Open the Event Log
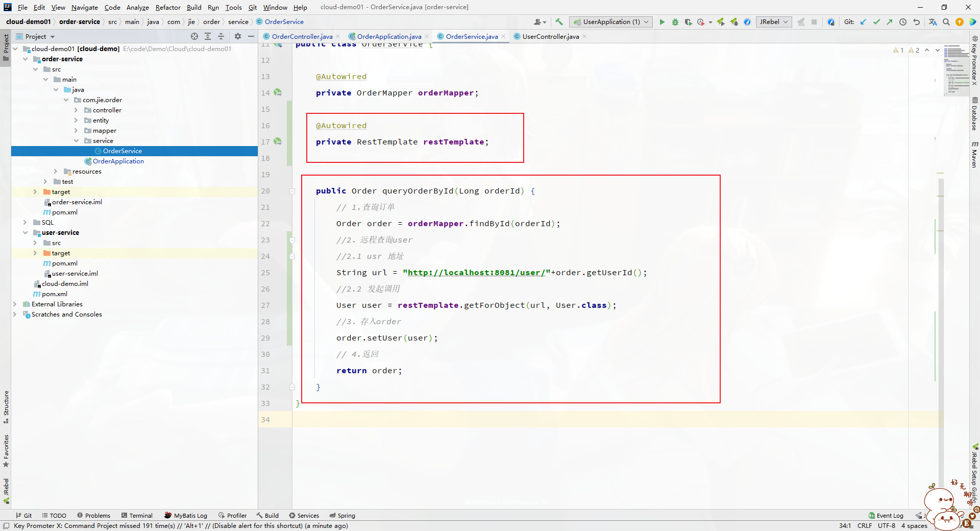Image resolution: width=980 pixels, height=531 pixels. coord(886,516)
